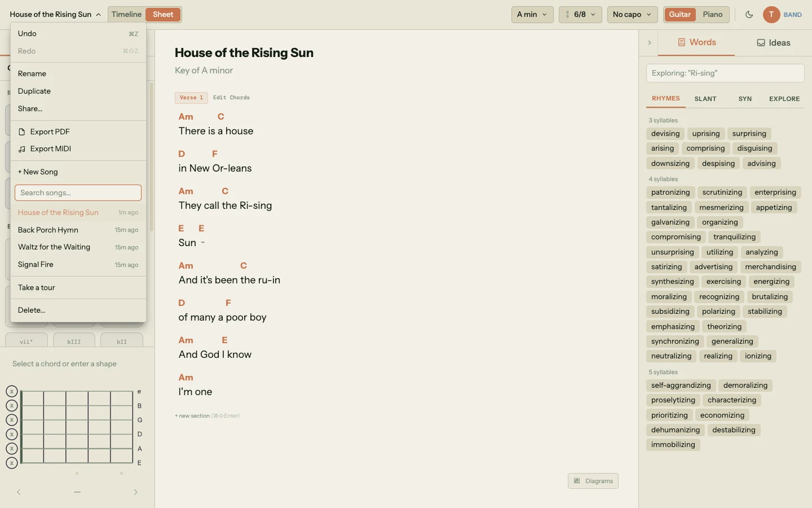Select the SLANT rhyme tab
This screenshot has height=508, width=812.
705,99
